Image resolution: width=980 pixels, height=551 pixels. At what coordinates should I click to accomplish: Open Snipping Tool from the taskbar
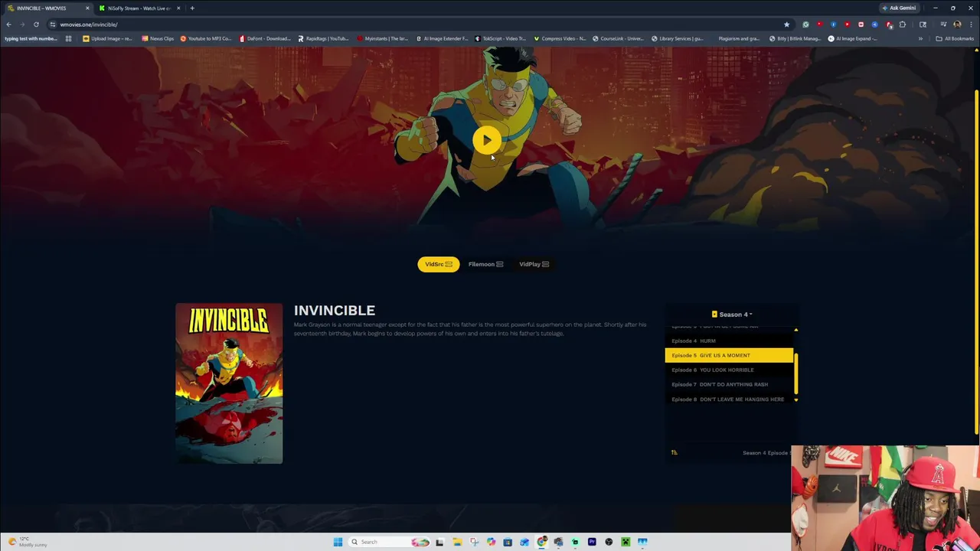(474, 542)
